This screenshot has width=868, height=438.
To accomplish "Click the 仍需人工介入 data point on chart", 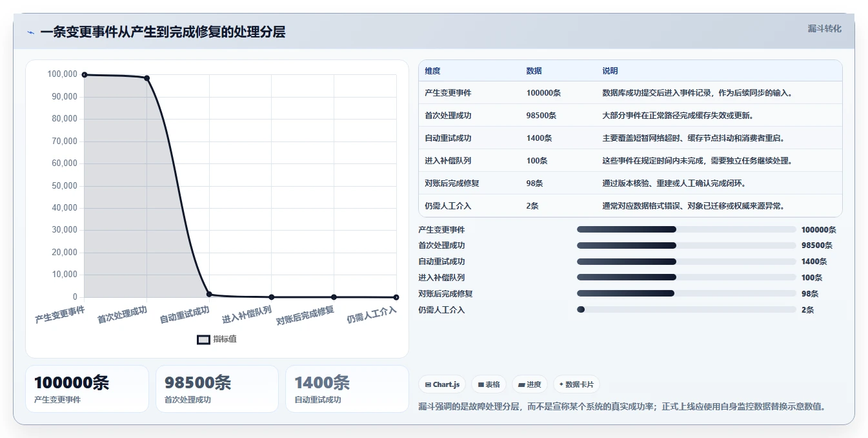I will [x=396, y=297].
